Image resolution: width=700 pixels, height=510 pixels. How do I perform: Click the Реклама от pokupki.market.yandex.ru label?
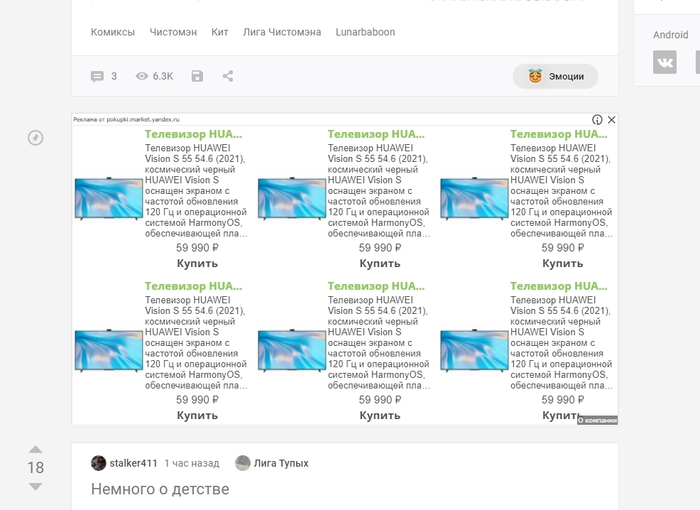126,119
